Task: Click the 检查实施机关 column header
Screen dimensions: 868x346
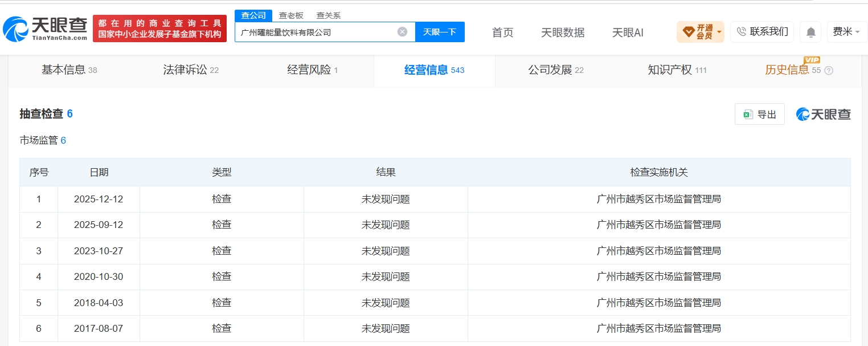Action: 659,172
